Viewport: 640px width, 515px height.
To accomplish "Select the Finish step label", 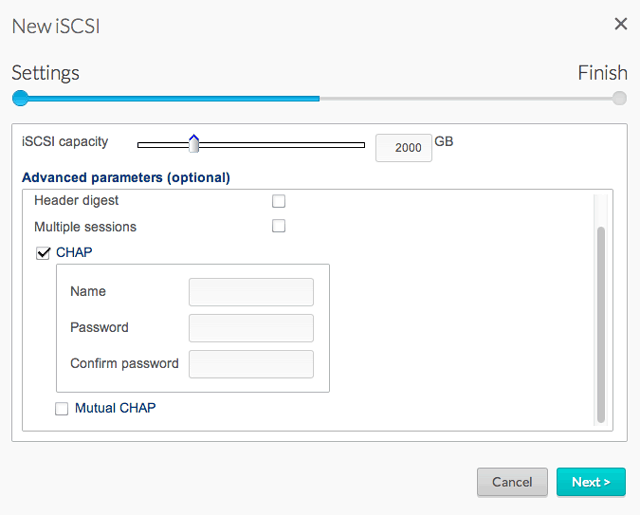I will (x=602, y=73).
